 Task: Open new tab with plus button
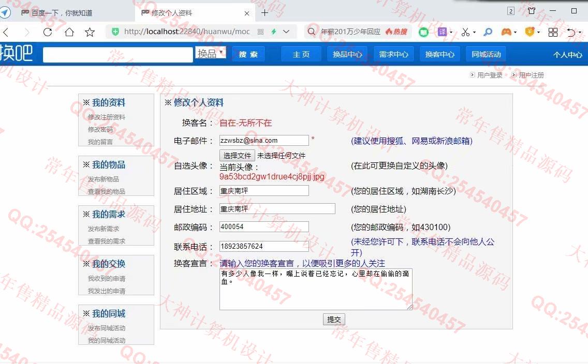point(264,12)
